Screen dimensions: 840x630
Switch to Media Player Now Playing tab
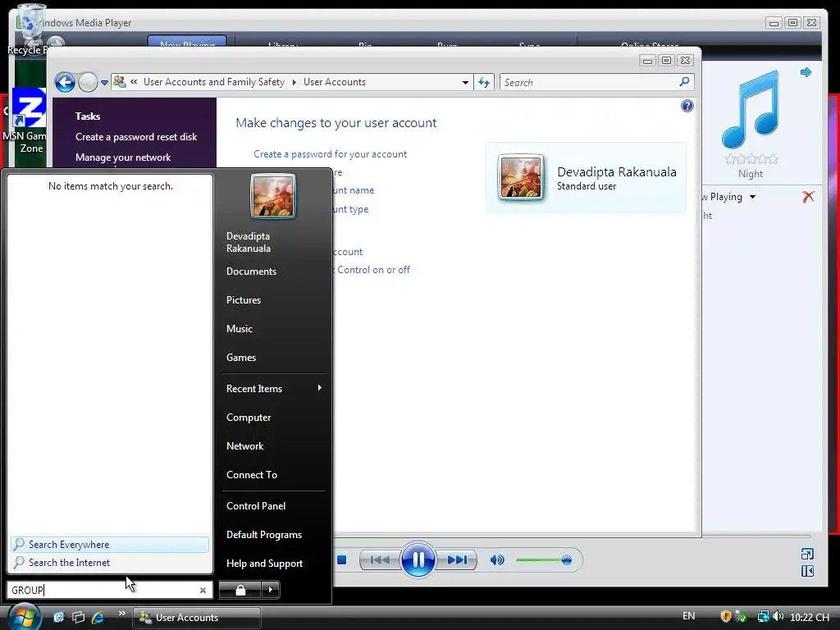point(187,43)
